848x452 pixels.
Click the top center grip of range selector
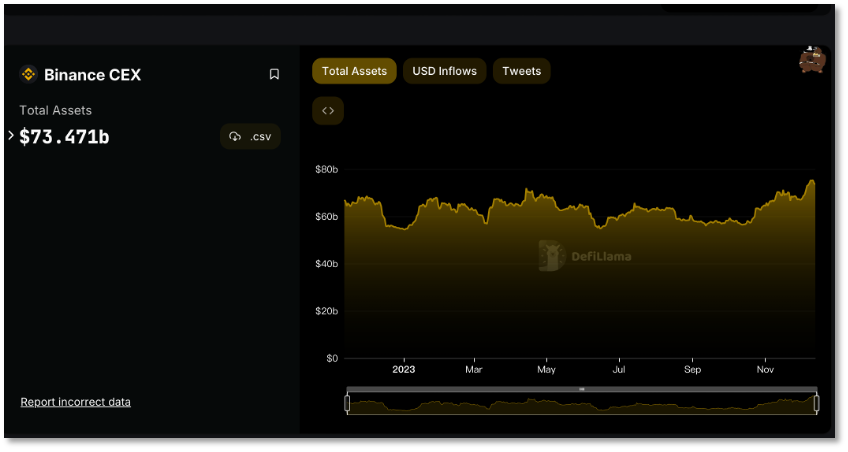pyautogui.click(x=581, y=389)
